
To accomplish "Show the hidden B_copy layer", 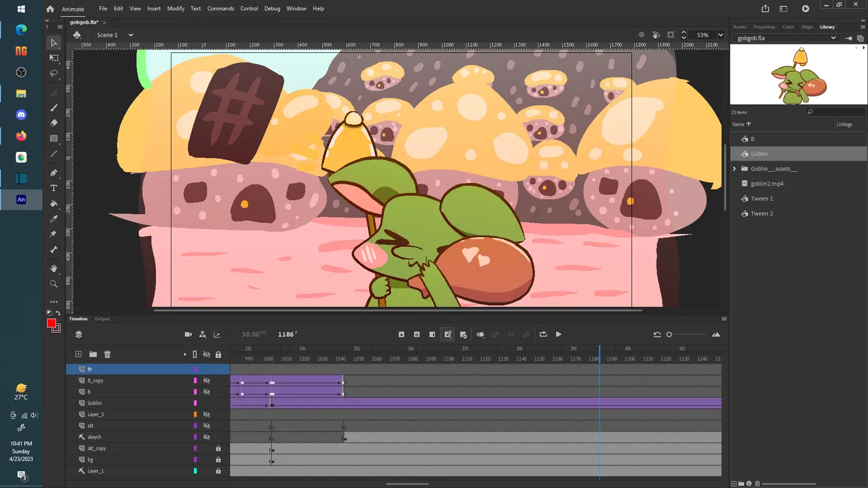I will coord(207,380).
